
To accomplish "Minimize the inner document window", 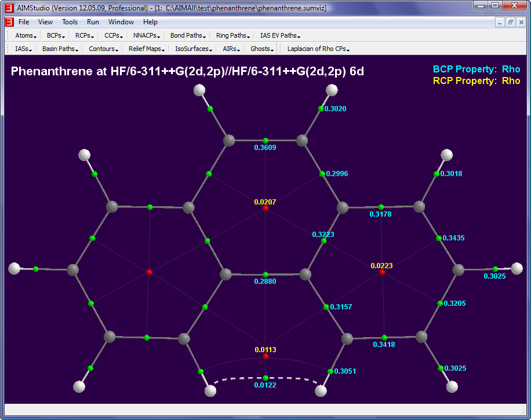I will click(500, 22).
